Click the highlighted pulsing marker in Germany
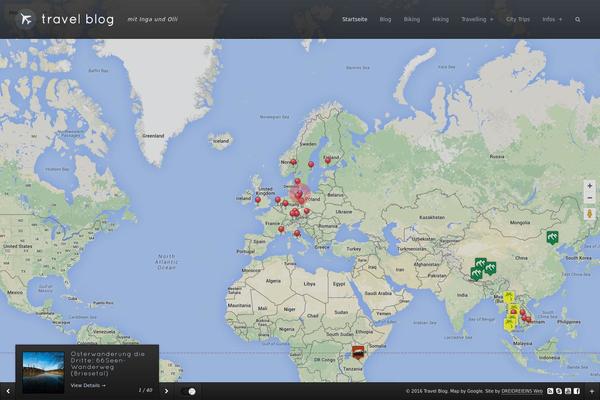 (x=300, y=194)
